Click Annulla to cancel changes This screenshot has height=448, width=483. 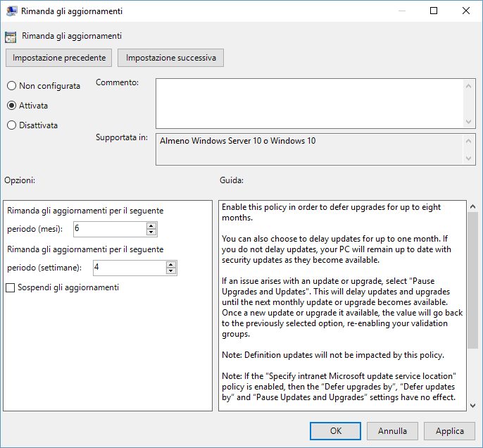pyautogui.click(x=392, y=431)
